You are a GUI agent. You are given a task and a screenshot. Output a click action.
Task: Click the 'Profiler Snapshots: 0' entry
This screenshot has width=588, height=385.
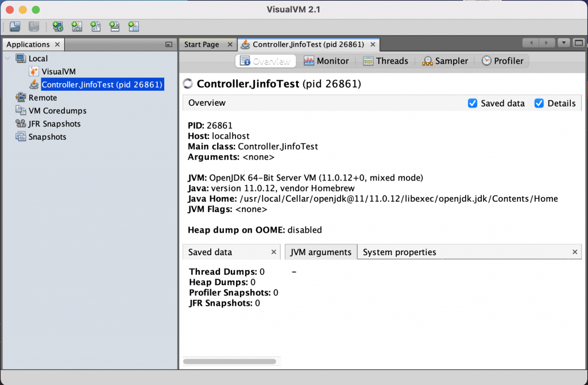click(233, 292)
